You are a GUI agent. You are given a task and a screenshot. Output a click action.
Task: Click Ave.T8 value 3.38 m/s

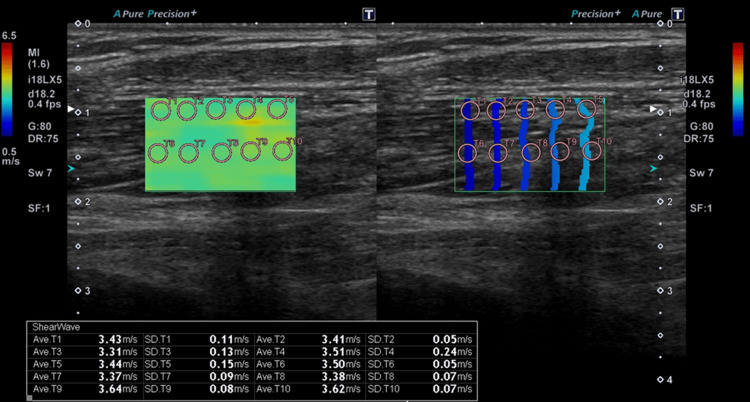(x=341, y=377)
